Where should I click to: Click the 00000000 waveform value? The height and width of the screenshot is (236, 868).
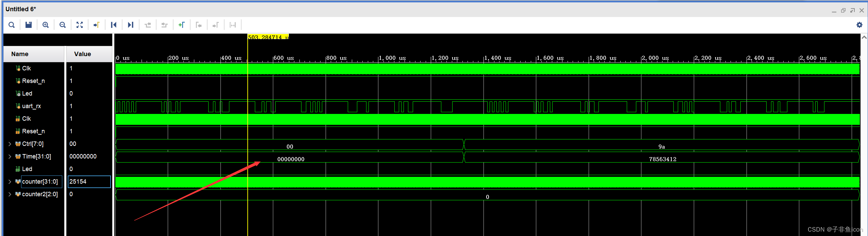291,159
